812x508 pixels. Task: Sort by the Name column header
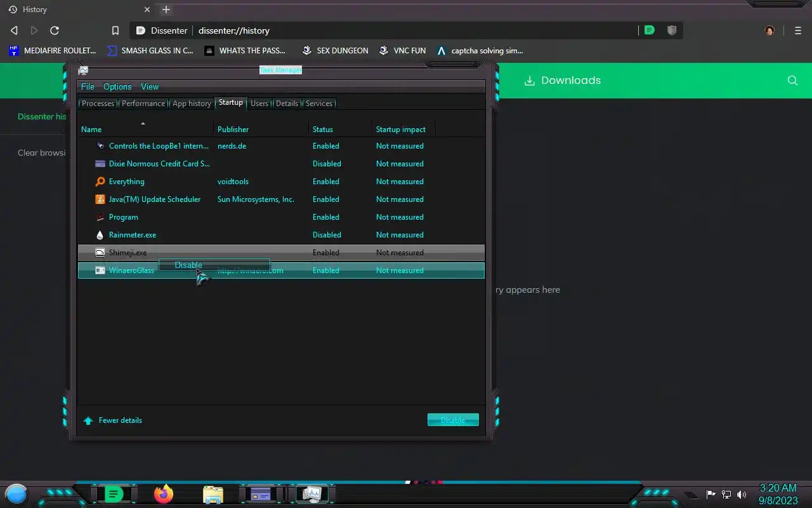click(146, 129)
